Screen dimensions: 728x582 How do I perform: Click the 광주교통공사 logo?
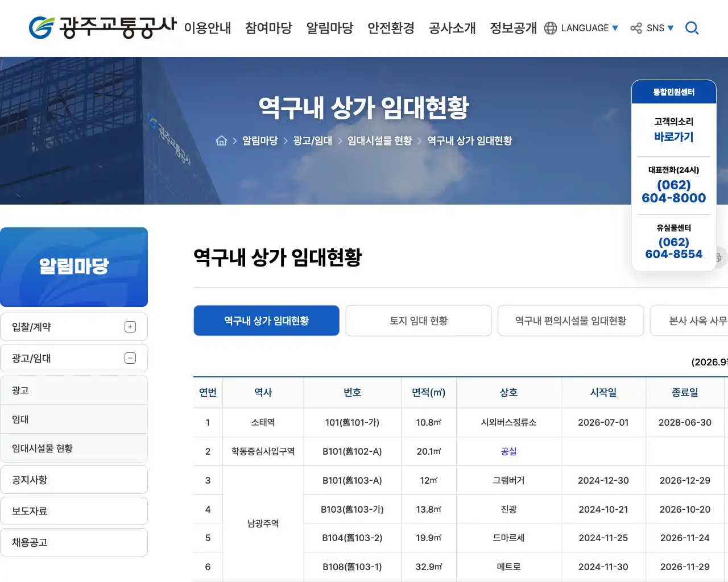pos(103,27)
